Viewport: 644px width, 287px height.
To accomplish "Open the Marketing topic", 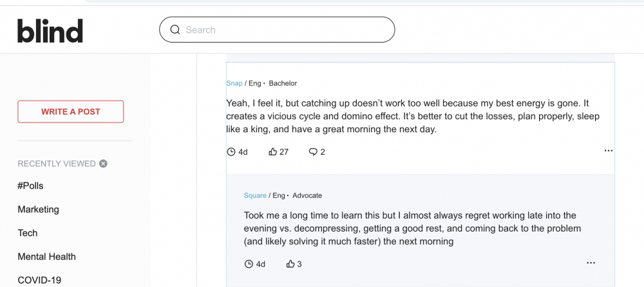I will click(38, 210).
